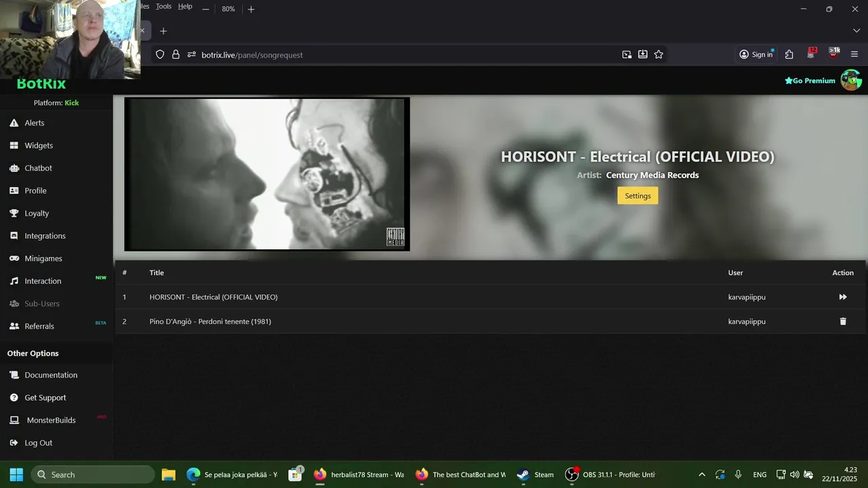This screenshot has height=488, width=868.
Task: Click the yellow Settings button
Action: 637,196
